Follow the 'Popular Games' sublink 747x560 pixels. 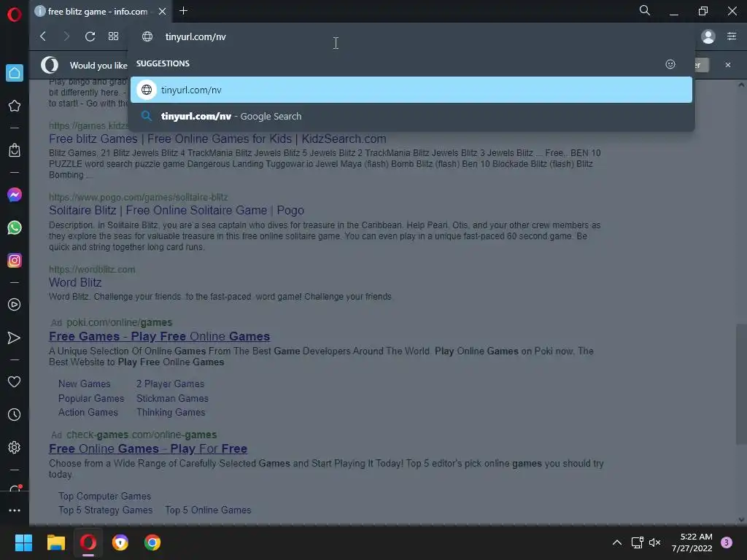[x=91, y=399]
